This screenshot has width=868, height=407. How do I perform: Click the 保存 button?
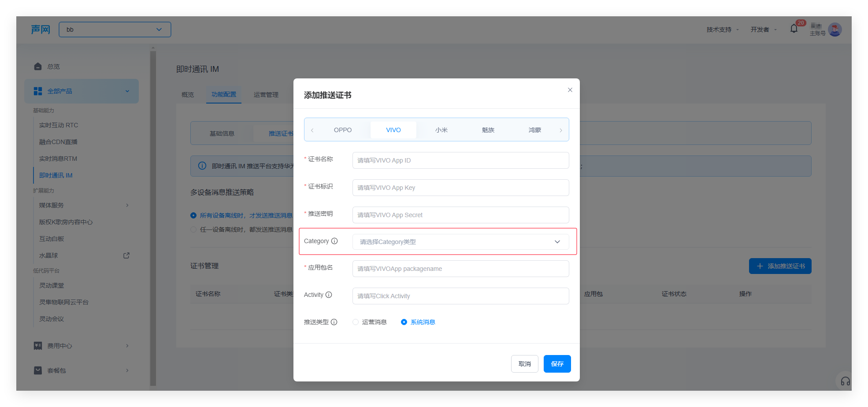click(557, 364)
